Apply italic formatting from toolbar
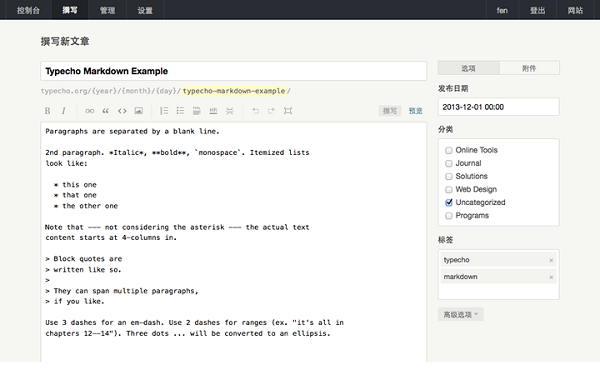Viewport: 600px width, 376px height. [x=64, y=111]
